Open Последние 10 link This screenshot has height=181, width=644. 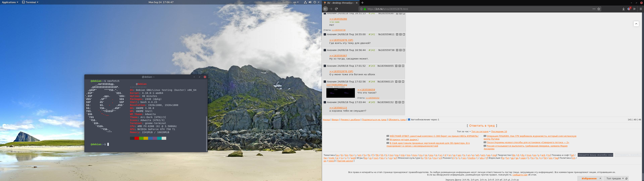(499, 132)
